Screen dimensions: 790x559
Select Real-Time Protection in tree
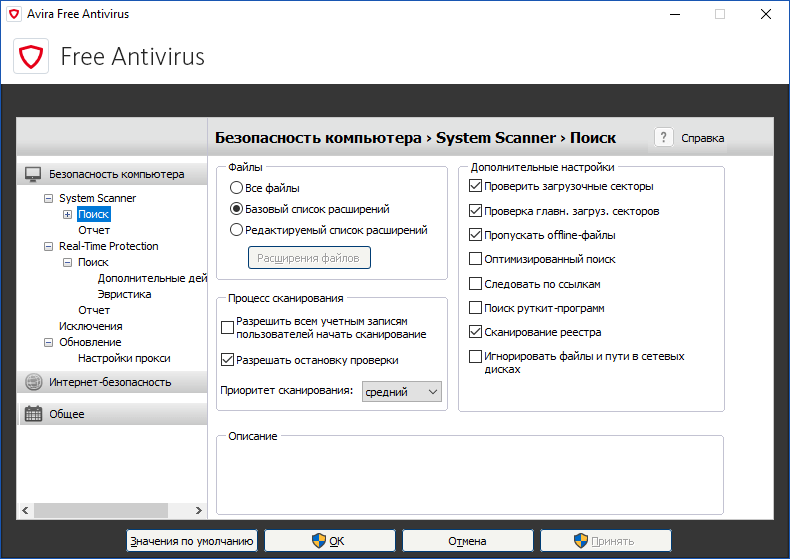(x=108, y=246)
